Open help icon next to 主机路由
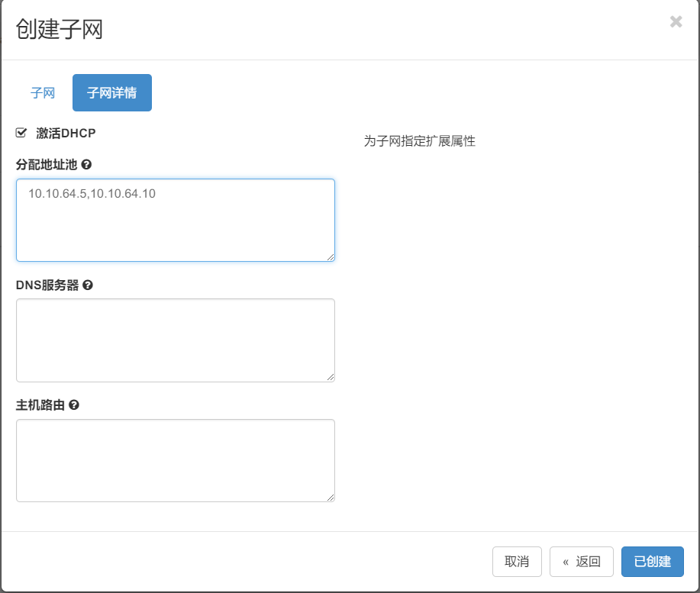Viewport: 700px width, 593px height. [x=74, y=405]
